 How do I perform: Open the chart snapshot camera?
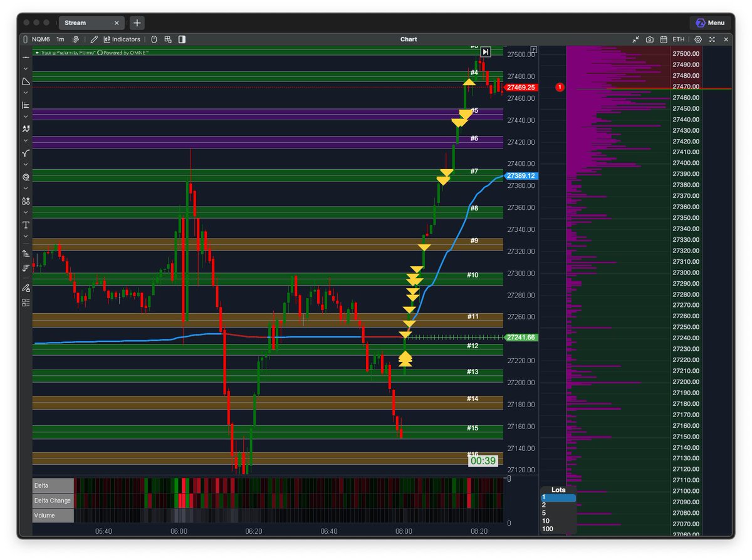[650, 39]
